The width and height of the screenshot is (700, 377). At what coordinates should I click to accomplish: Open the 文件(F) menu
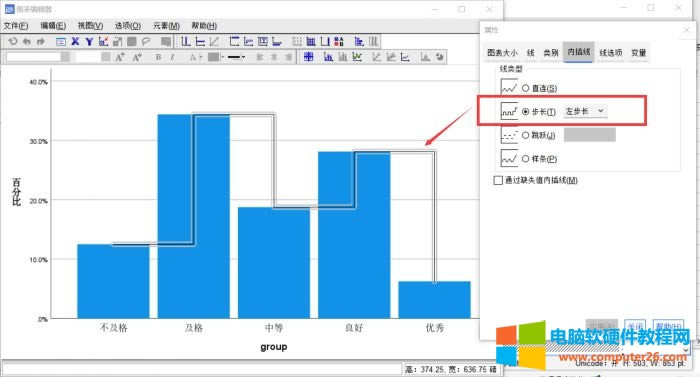point(16,26)
